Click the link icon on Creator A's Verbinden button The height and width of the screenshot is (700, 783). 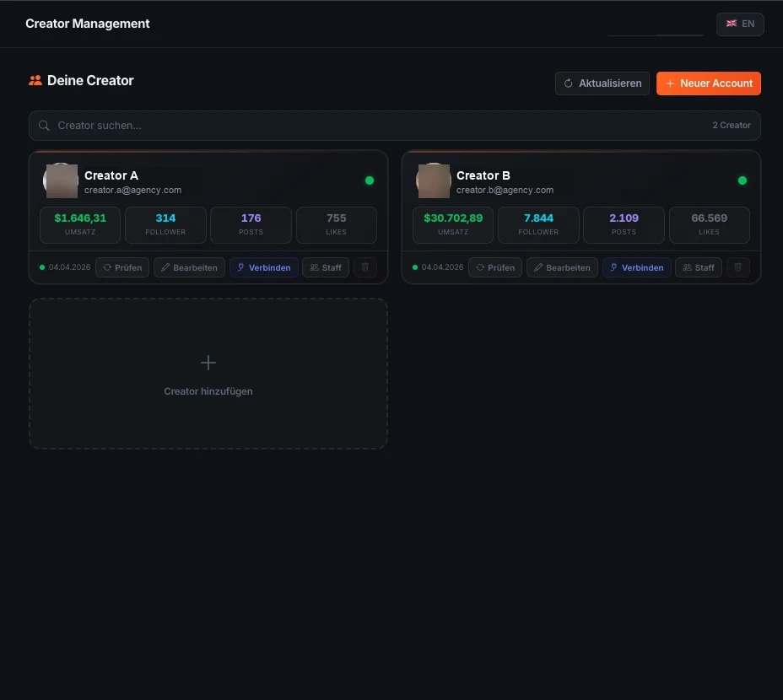tap(241, 267)
